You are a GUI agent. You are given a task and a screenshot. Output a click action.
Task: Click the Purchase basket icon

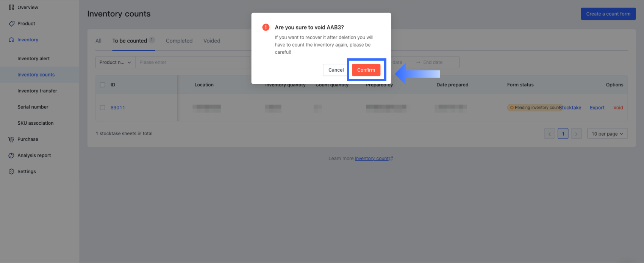(x=11, y=139)
